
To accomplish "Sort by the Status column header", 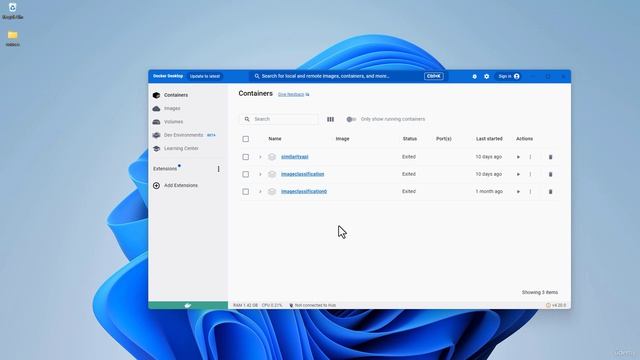I will [x=409, y=139].
